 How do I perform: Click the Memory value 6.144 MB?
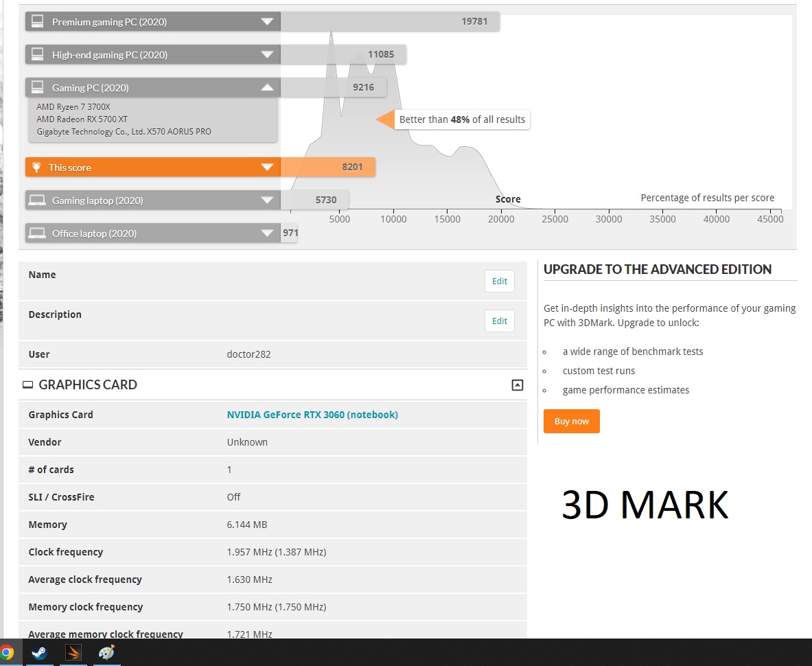247,525
